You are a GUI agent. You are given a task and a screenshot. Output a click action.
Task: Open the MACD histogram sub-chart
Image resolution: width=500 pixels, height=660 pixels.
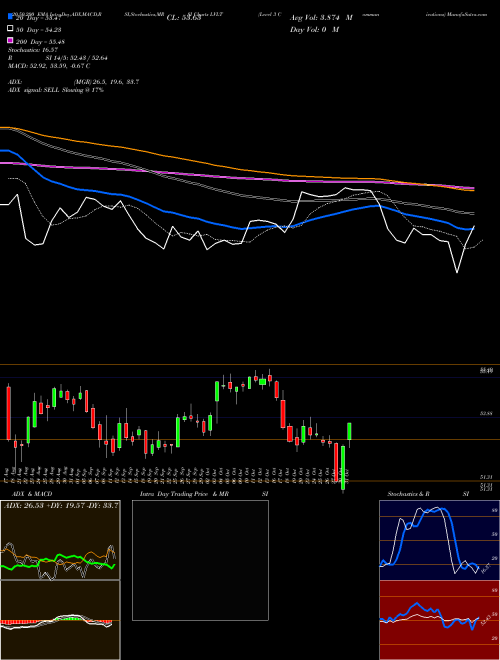coord(60,620)
